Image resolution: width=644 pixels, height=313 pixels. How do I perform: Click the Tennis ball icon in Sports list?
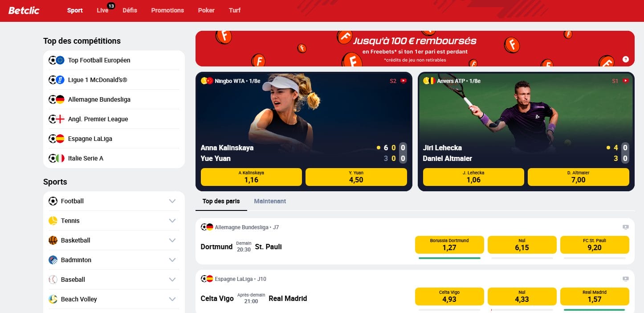pyautogui.click(x=53, y=221)
